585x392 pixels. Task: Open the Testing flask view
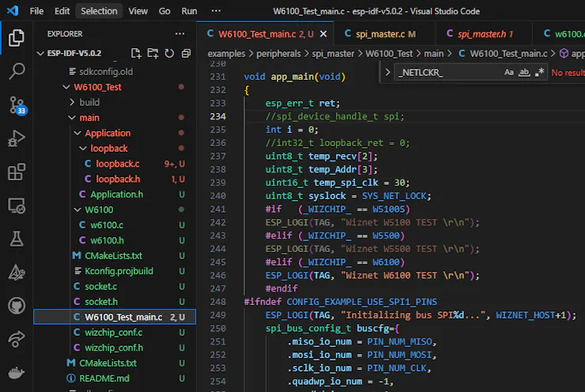pyautogui.click(x=17, y=239)
